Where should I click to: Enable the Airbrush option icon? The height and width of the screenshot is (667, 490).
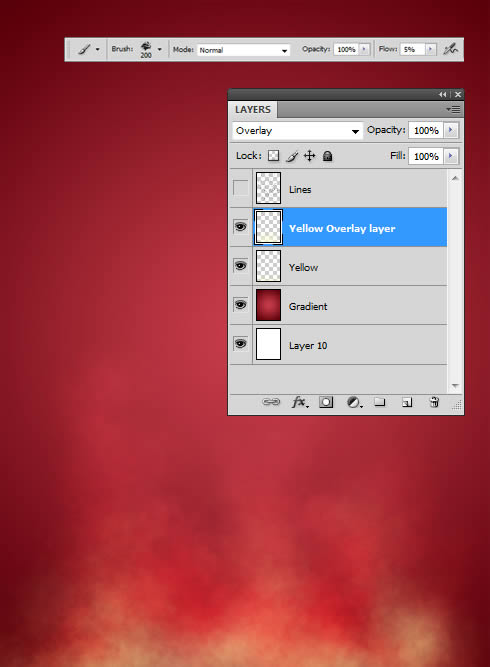coord(450,49)
